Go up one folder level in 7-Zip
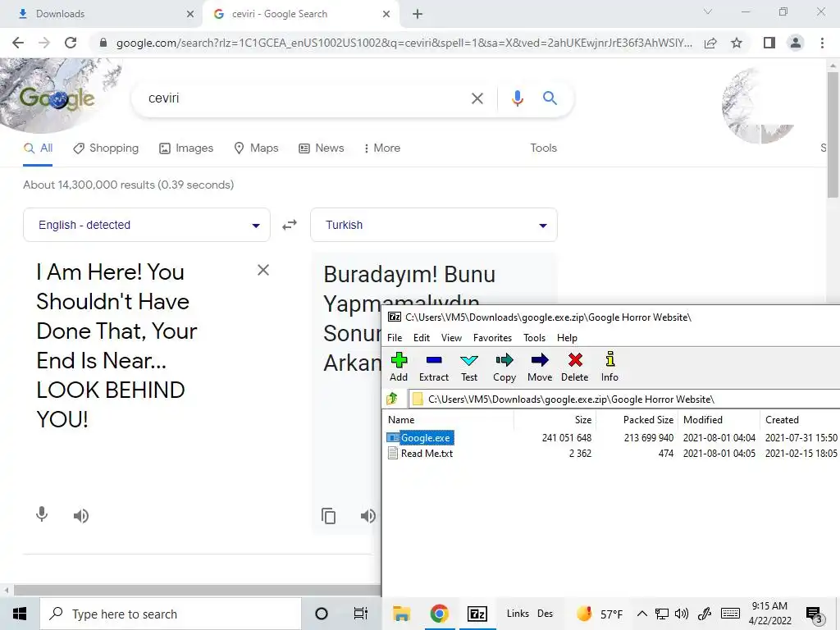This screenshot has width=840, height=630. [x=392, y=399]
